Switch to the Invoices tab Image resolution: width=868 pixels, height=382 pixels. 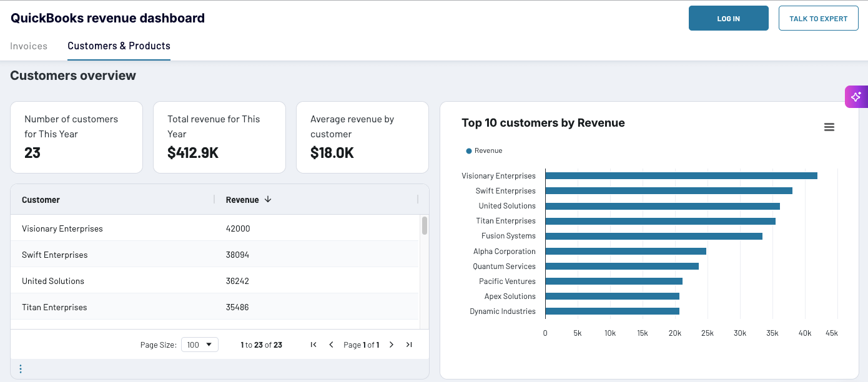[x=29, y=46]
